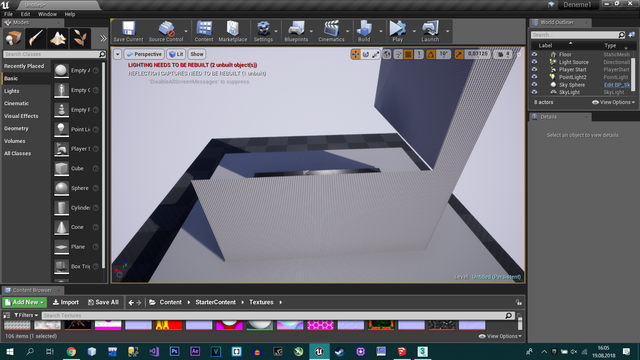Screen dimensions: 640x360
Task: Open the Window menu
Action: (47, 14)
